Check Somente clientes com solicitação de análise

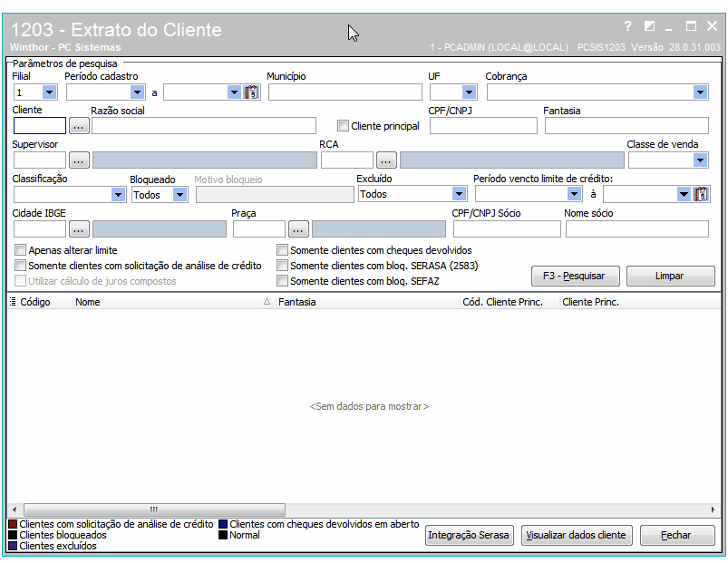tap(20, 266)
